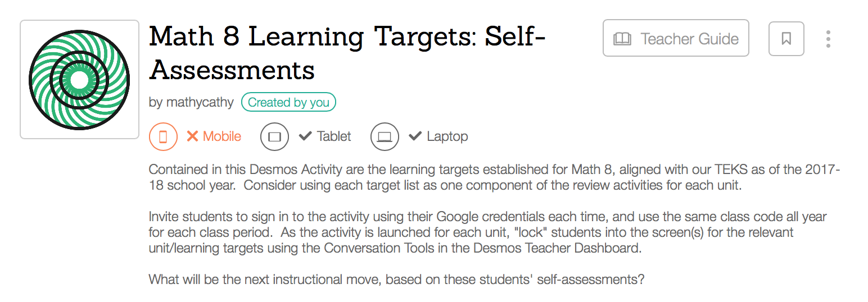Open author mathycathy's profile link

coord(191,102)
